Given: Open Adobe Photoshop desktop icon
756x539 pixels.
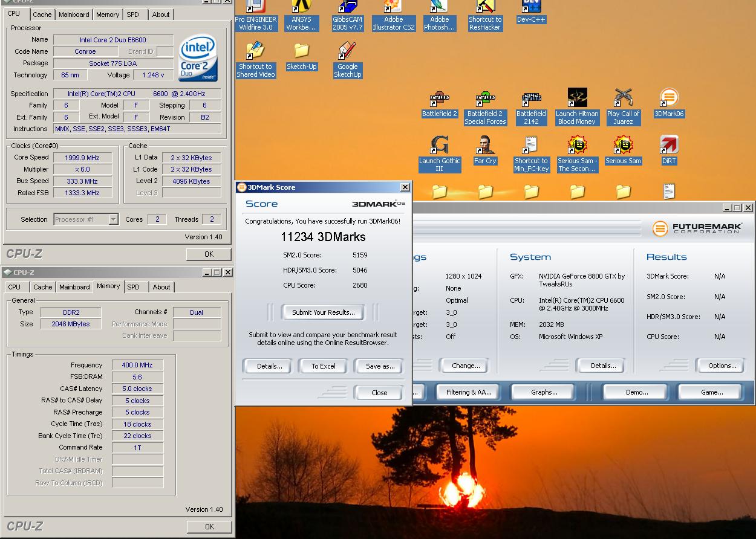Looking at the screenshot, I should pos(440,16).
